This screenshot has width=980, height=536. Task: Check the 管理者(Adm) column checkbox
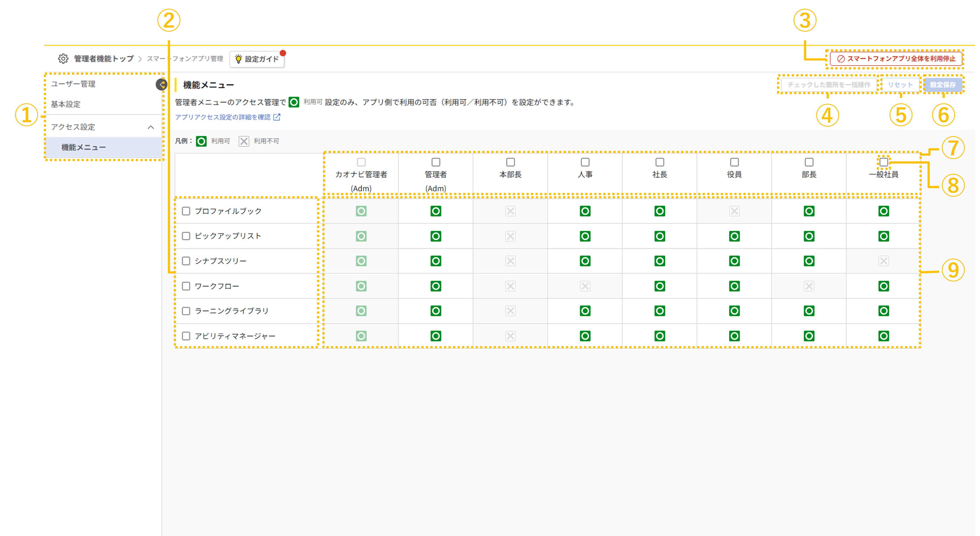coord(436,162)
